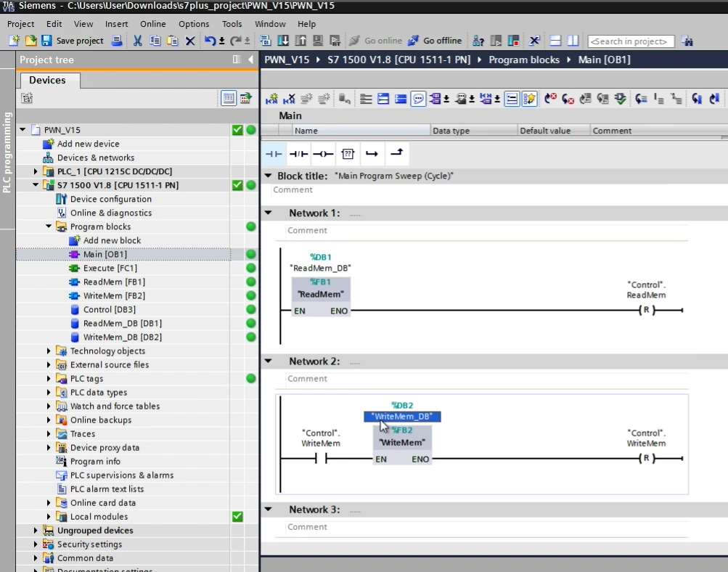Insert a coil assignment instruction
728x572 pixels.
[x=323, y=154]
